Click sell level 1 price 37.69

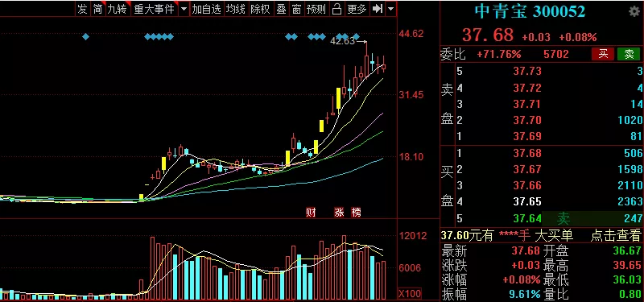point(527,136)
